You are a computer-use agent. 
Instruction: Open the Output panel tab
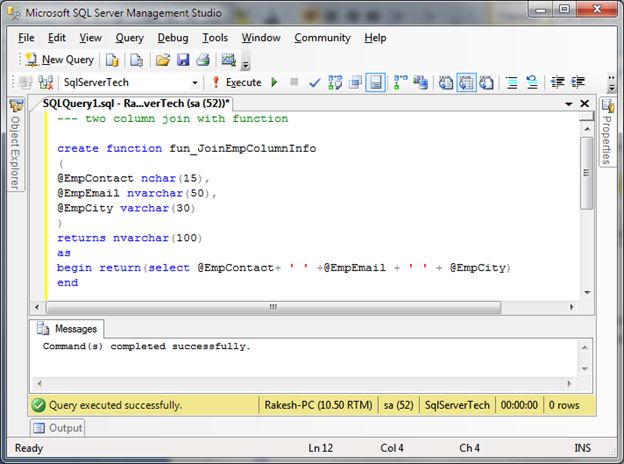pyautogui.click(x=59, y=428)
